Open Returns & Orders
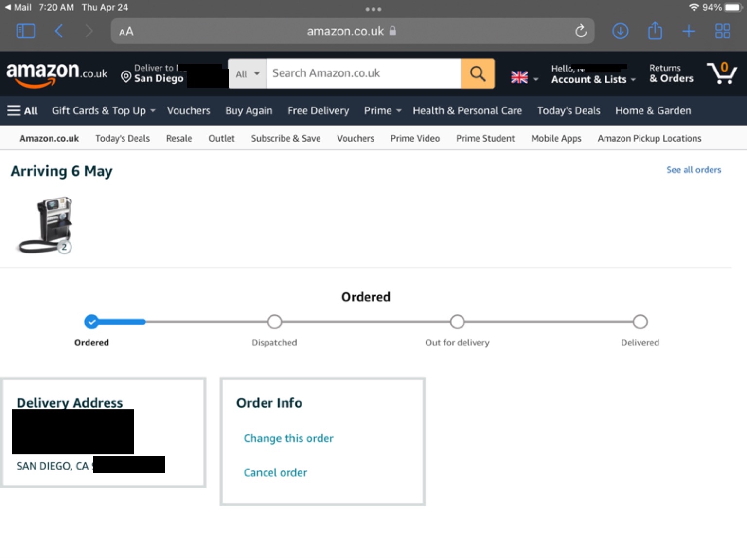The height and width of the screenshot is (560, 747). (671, 73)
